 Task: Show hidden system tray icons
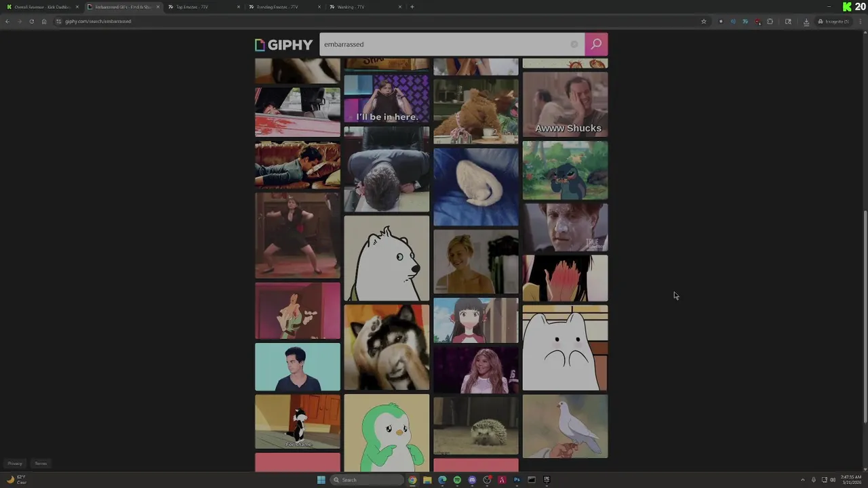point(803,480)
